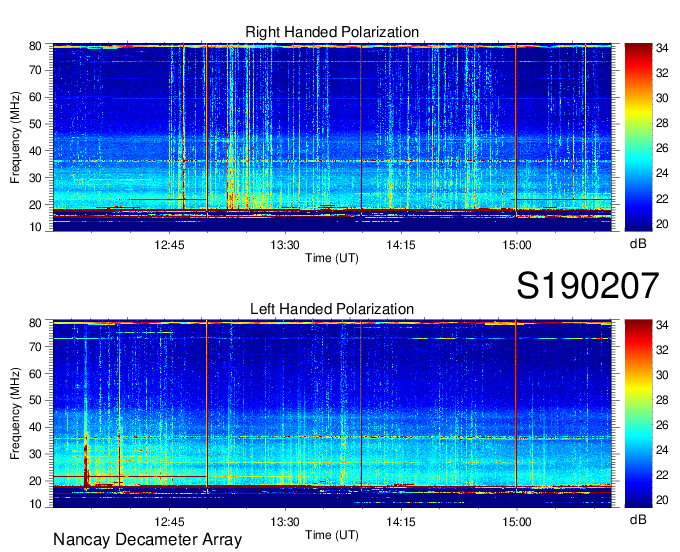Click the 13:30 tick on right-handed plot

coord(285,245)
